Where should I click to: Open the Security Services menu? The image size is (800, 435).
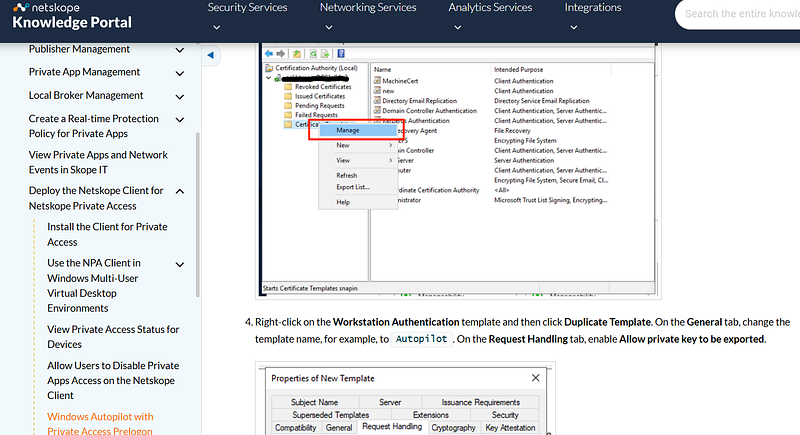click(247, 8)
